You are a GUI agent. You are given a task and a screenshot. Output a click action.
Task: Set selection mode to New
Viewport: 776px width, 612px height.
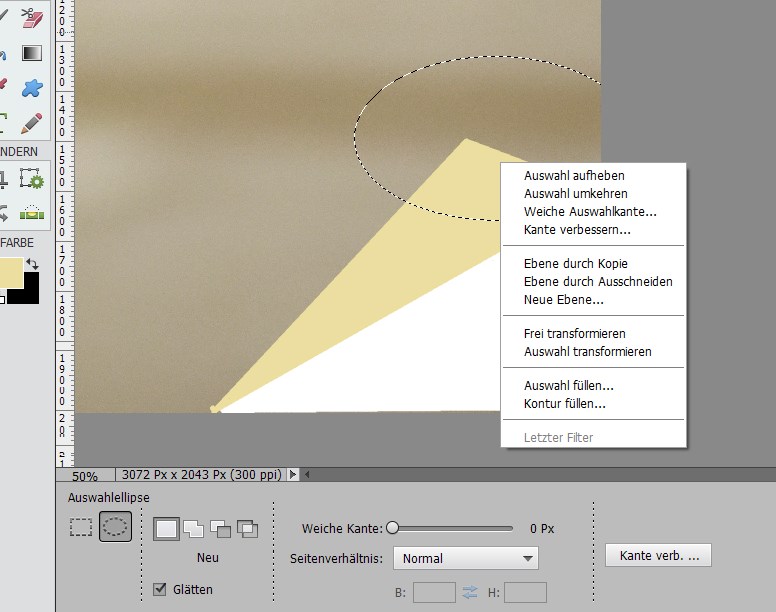tap(166, 529)
